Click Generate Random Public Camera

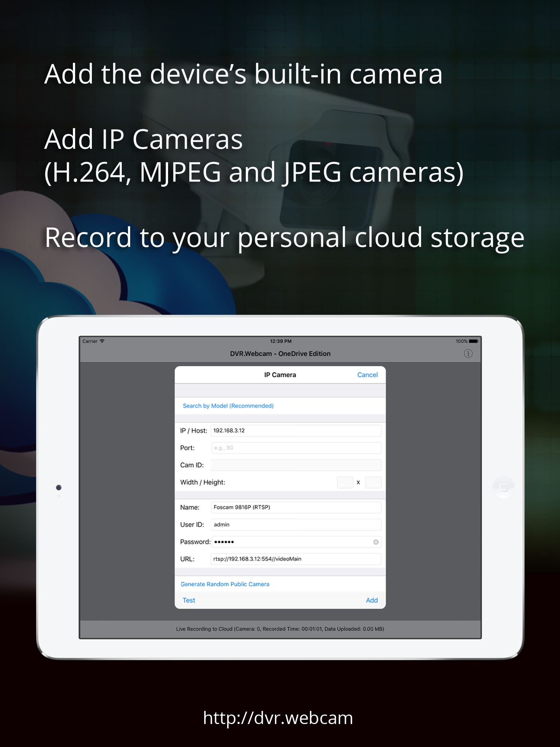point(225,584)
